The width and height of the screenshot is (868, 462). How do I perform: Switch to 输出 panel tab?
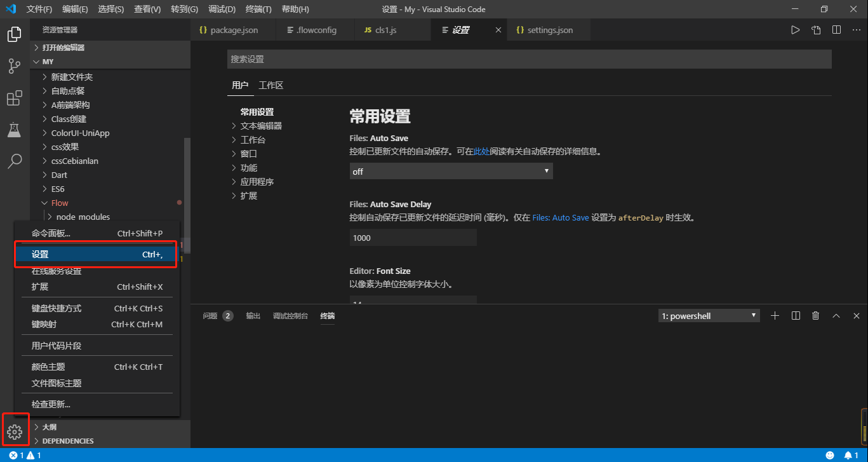pos(253,316)
